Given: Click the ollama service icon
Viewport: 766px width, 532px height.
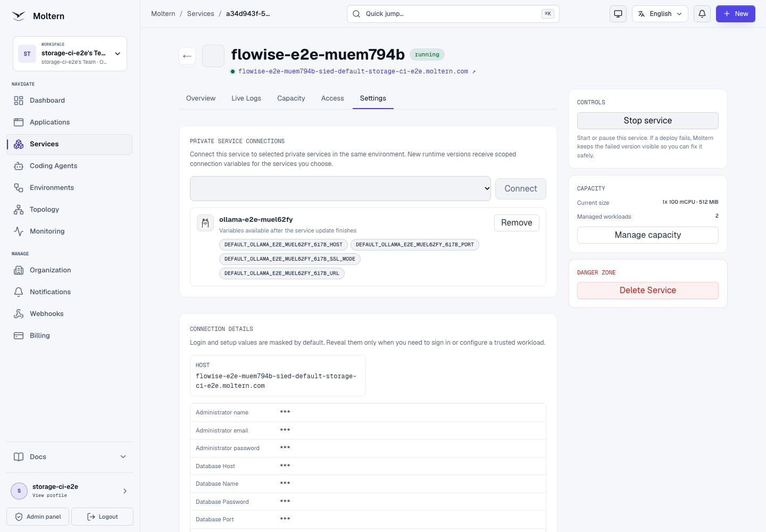Looking at the screenshot, I should click(x=205, y=223).
